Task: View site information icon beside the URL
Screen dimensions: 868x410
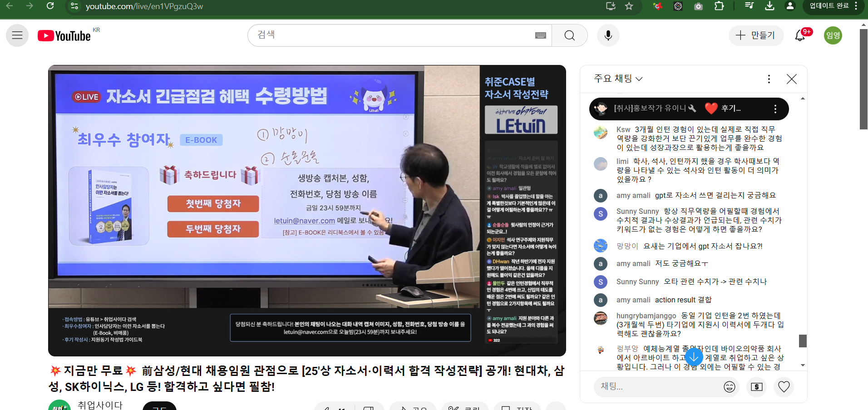Action: click(75, 6)
